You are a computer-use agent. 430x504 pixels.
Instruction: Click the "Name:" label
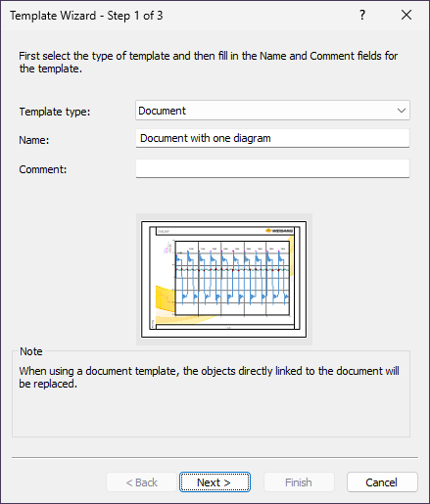click(x=34, y=140)
